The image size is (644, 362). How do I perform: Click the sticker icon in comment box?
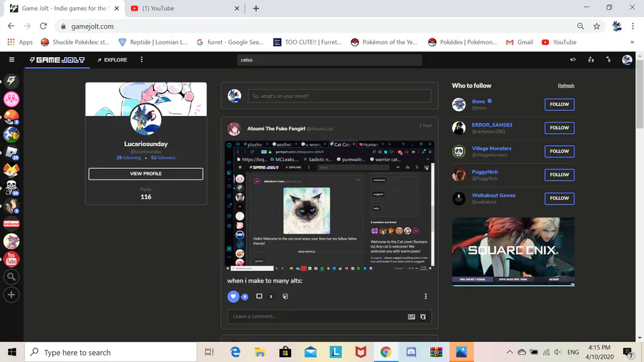tap(423, 316)
